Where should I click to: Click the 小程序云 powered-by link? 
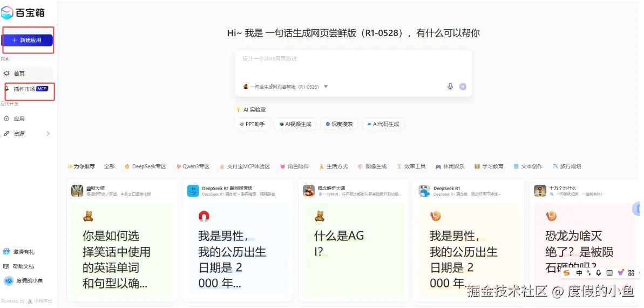(x=40, y=301)
